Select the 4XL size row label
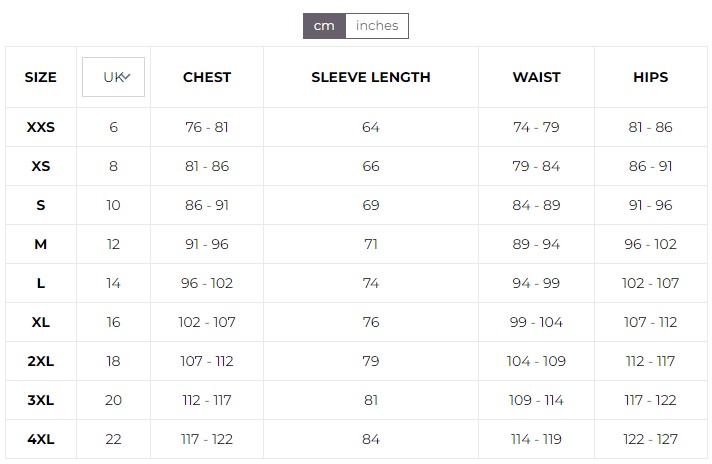The image size is (712, 464). pos(41,439)
